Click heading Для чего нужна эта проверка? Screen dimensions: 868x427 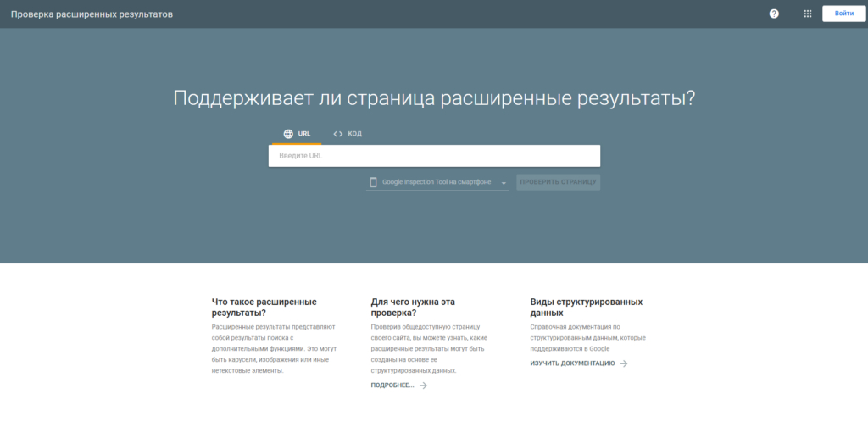[413, 307]
